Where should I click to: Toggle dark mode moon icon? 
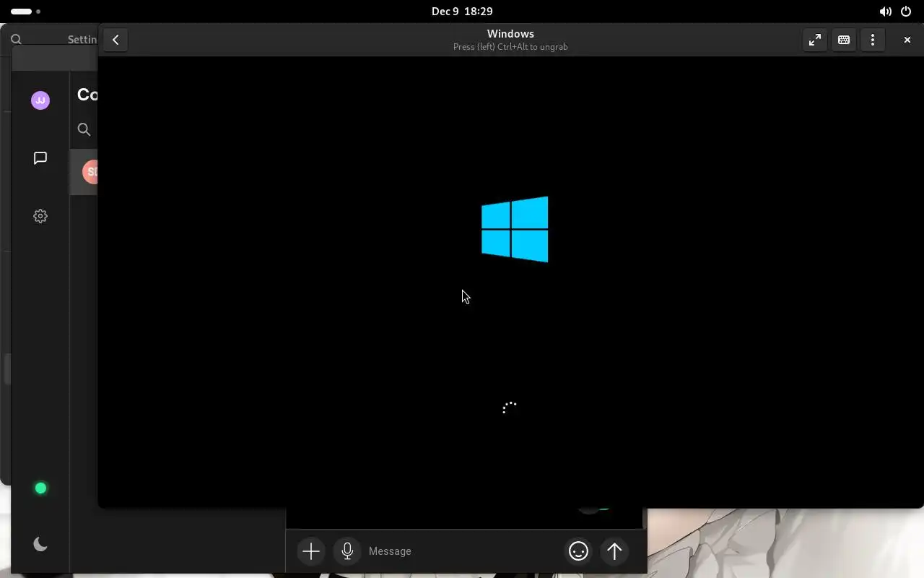coord(40,544)
